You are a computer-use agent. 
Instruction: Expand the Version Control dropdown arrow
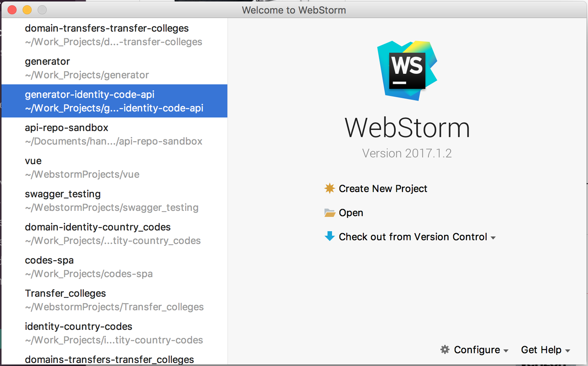[x=493, y=238]
